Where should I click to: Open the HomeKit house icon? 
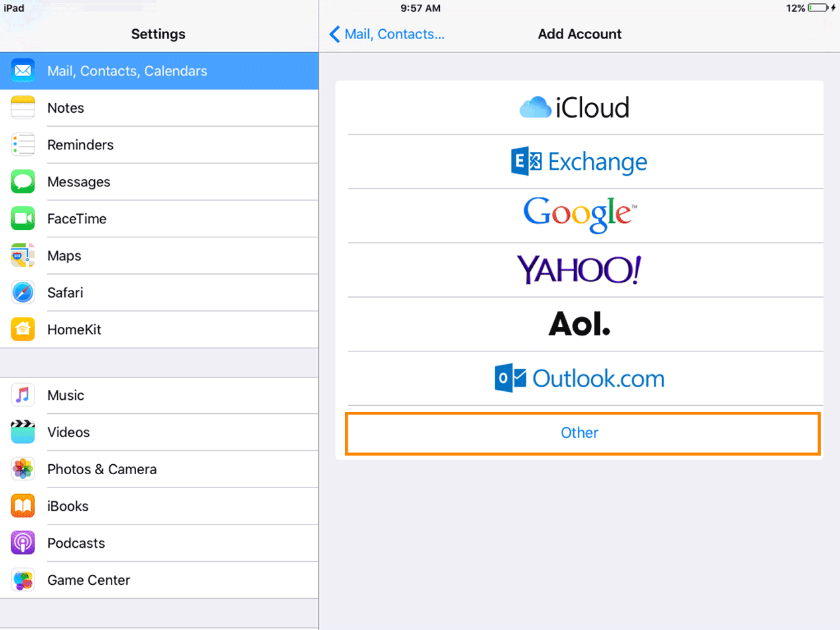coord(23,329)
